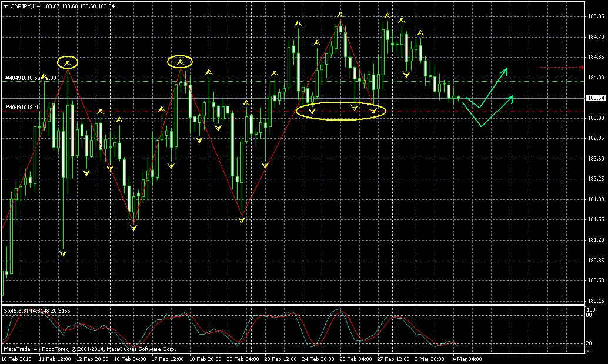Click the '4 Mar 04:00' time label
Viewport: 608px width, 364px height.
pos(467,359)
